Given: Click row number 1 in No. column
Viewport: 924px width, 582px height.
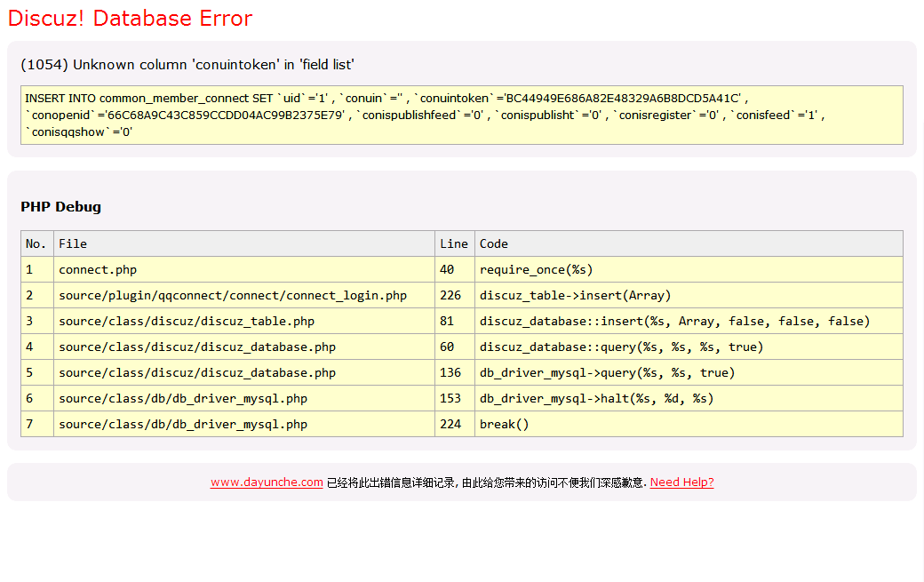Looking at the screenshot, I should coord(37,270).
